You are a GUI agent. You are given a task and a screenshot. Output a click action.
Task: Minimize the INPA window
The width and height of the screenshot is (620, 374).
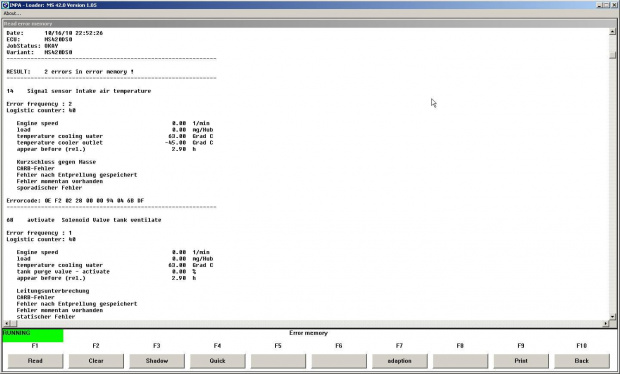click(600, 5)
